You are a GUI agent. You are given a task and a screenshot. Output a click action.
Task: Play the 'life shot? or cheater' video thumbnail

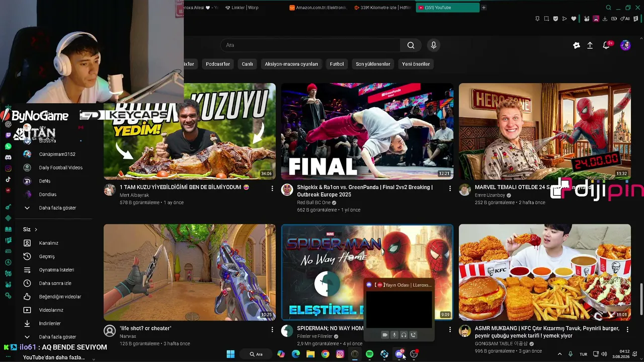(190, 272)
